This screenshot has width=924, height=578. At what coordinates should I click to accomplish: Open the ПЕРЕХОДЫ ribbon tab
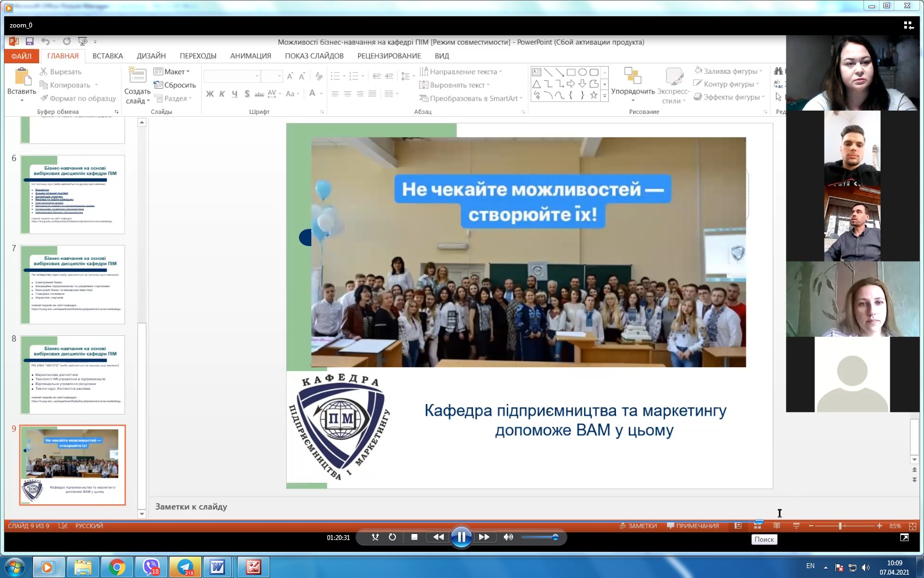(x=199, y=56)
